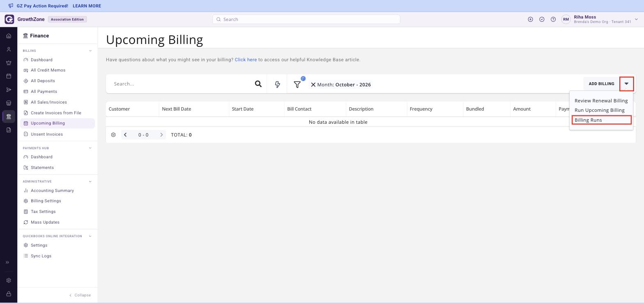This screenshot has width=644, height=303.
Task: Collapse the Payments Hub section chevron
Action: [x=90, y=148]
